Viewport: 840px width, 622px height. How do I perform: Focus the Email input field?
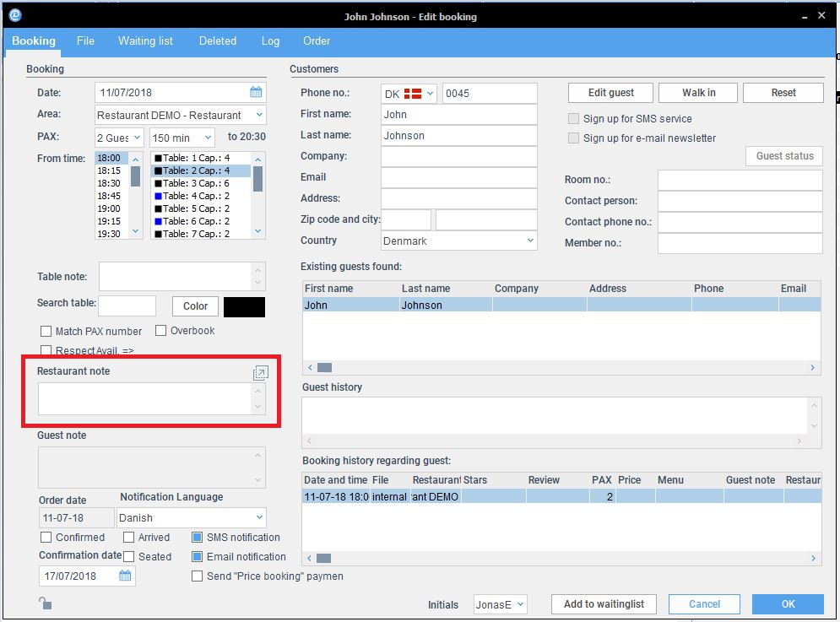coord(458,177)
